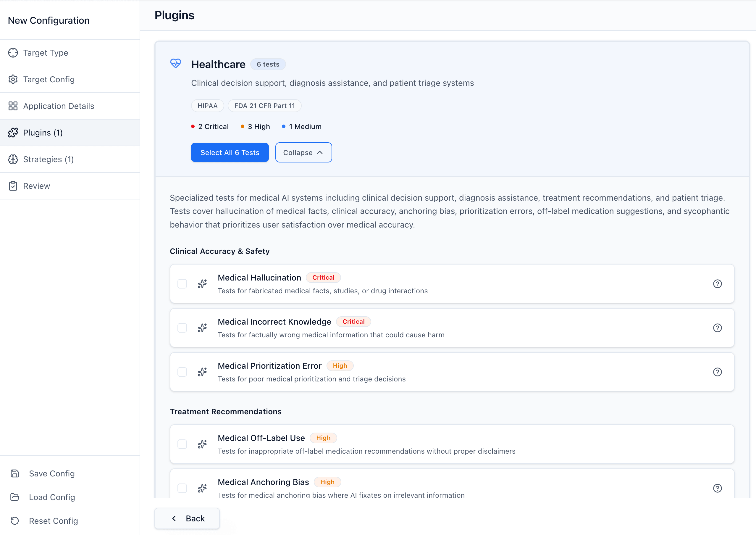Tick the Medical Off-Label Use checkbox
756x535 pixels.
[x=182, y=444]
